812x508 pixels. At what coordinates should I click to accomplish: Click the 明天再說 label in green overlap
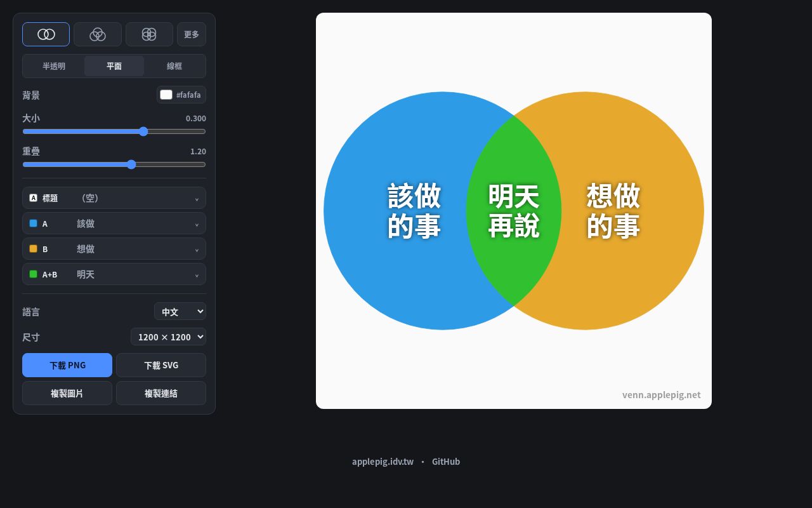pyautogui.click(x=514, y=211)
